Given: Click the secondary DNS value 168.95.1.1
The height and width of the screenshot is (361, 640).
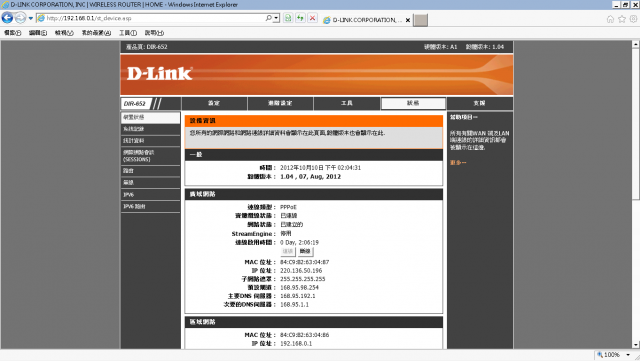Looking at the screenshot, I should 294,305.
